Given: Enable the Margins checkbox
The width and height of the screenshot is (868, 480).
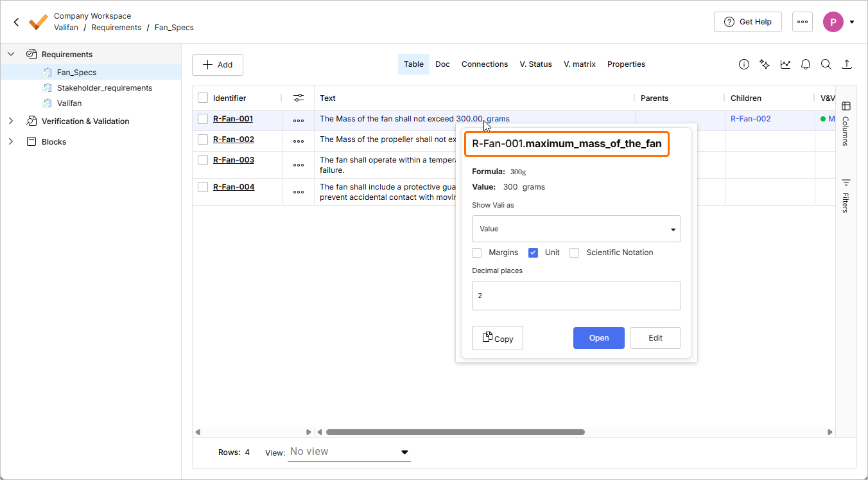Looking at the screenshot, I should (476, 253).
